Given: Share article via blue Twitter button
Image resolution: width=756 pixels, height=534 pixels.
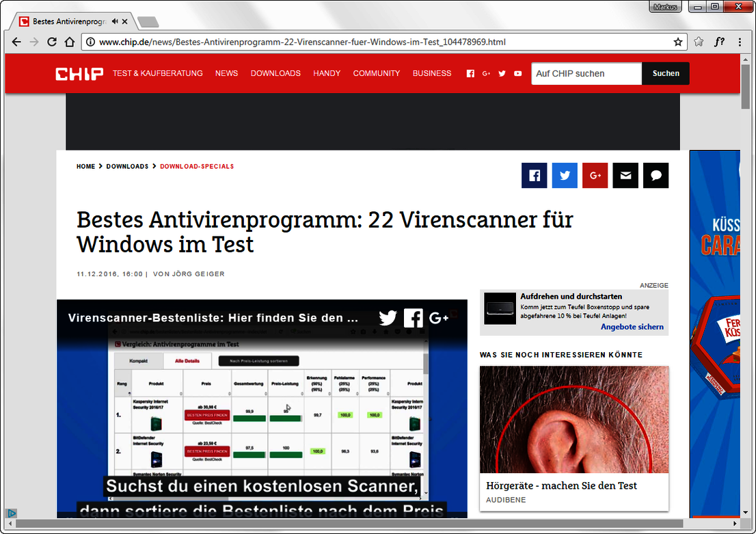Looking at the screenshot, I should tap(565, 176).
